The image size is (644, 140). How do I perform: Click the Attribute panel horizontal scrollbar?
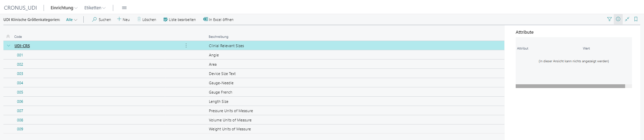(x=570, y=86)
